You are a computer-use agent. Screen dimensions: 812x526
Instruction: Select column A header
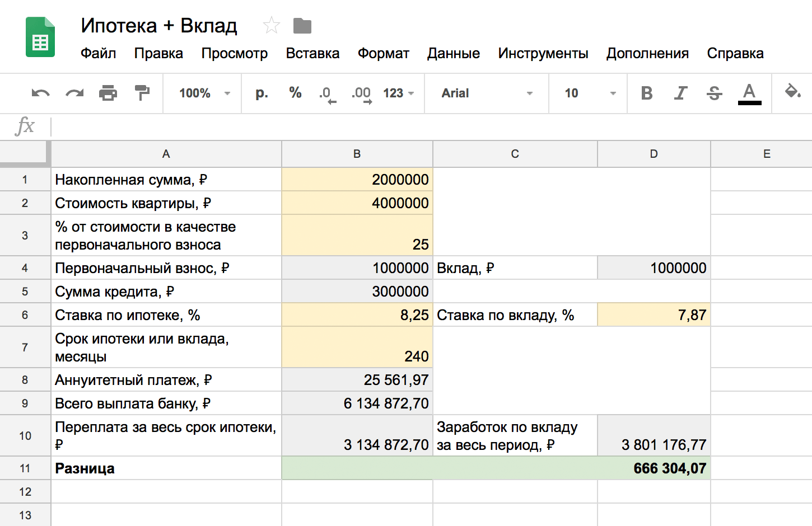(166, 154)
